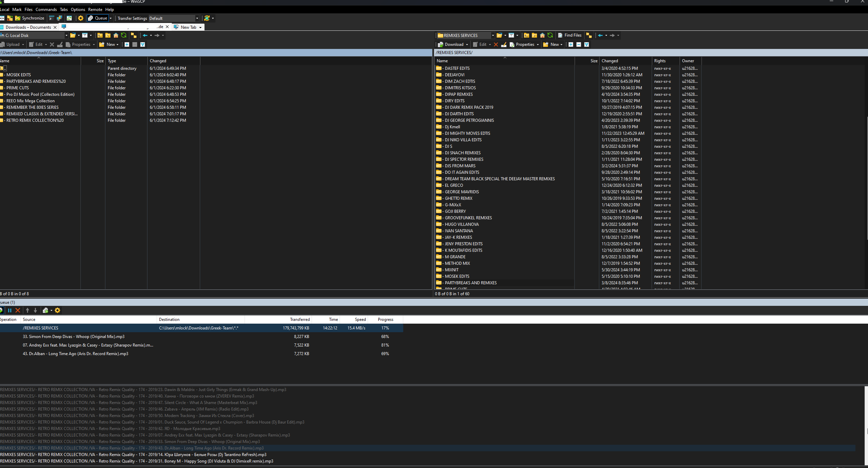Abort queue item with red X icon
This screenshot has height=468, width=868.
click(x=18, y=310)
